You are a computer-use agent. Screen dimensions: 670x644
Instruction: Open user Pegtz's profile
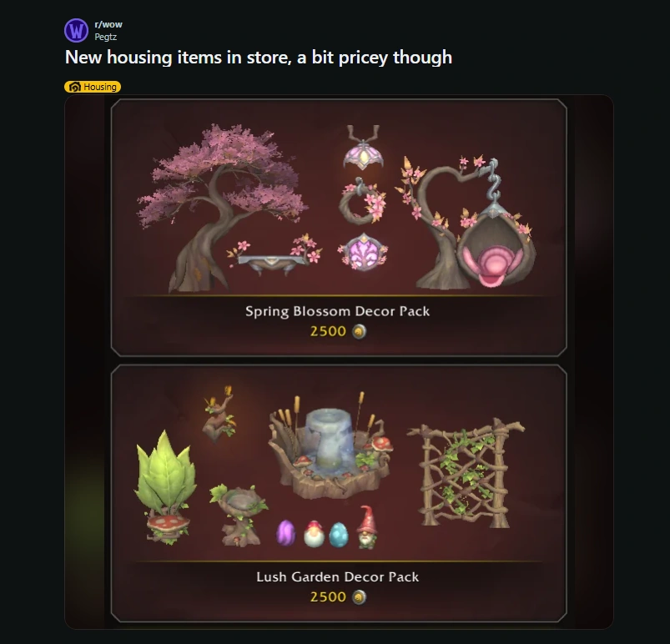click(x=105, y=37)
